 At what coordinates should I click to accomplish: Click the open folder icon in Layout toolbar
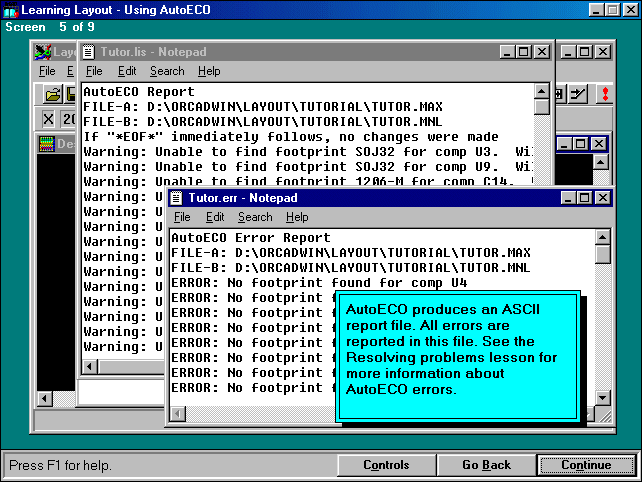[52, 93]
